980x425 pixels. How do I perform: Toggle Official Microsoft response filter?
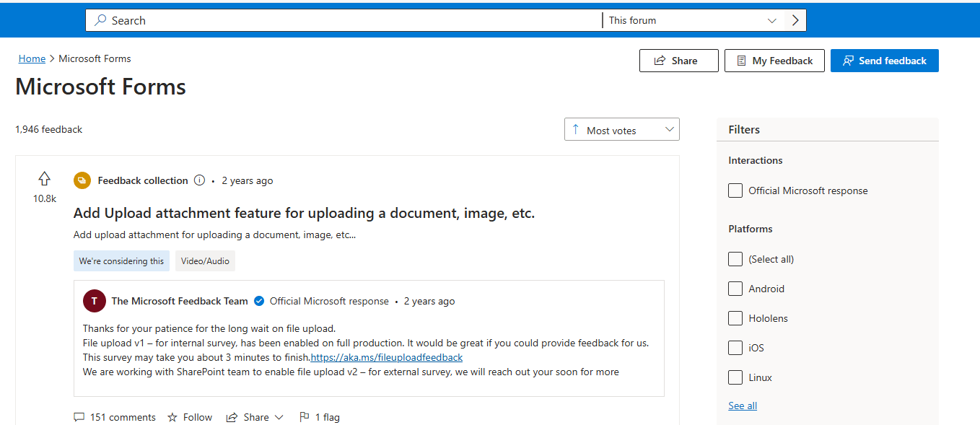click(x=735, y=190)
